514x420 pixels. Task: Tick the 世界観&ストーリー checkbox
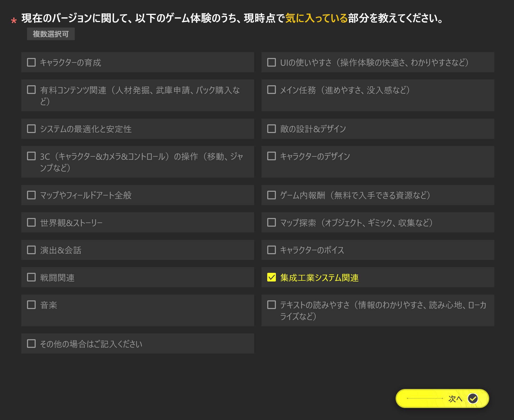point(31,222)
